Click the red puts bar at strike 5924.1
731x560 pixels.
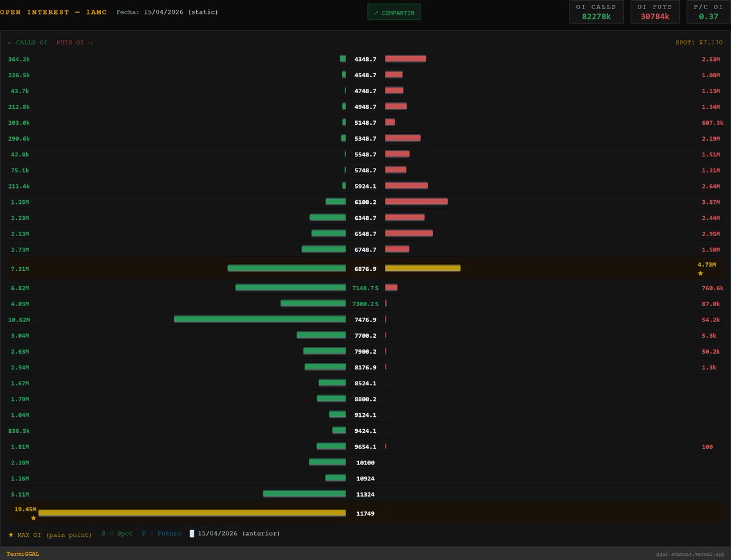click(406, 186)
